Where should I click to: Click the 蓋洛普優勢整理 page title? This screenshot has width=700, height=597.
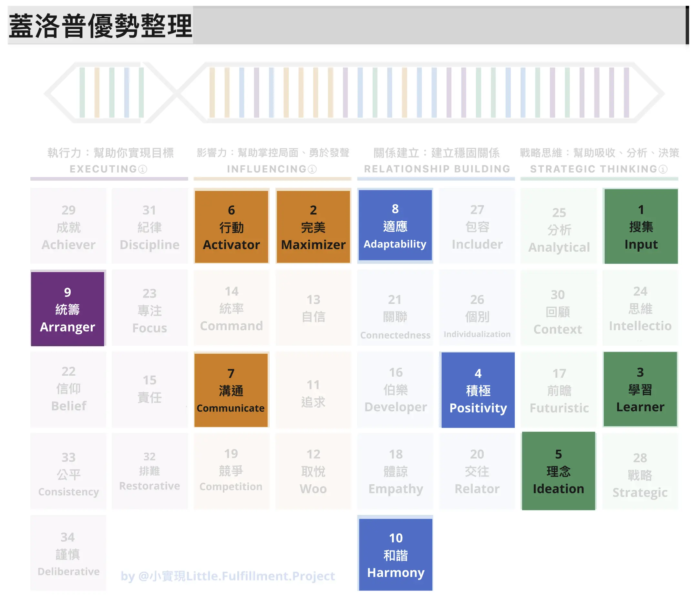click(x=100, y=26)
